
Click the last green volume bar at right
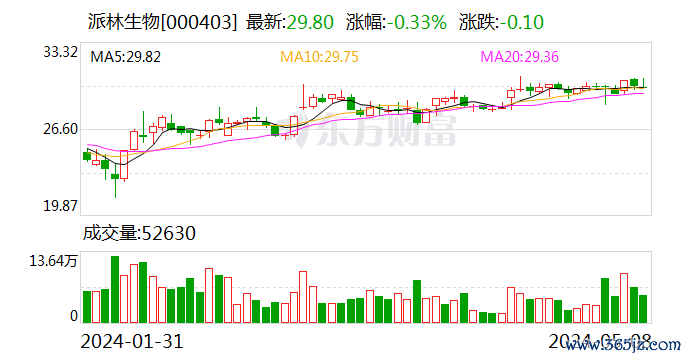[643, 309]
